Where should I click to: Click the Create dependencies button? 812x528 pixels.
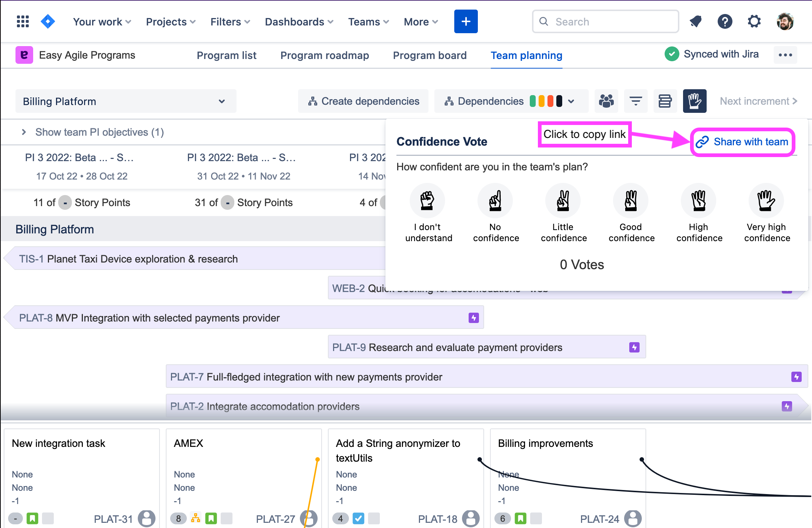(x=364, y=101)
